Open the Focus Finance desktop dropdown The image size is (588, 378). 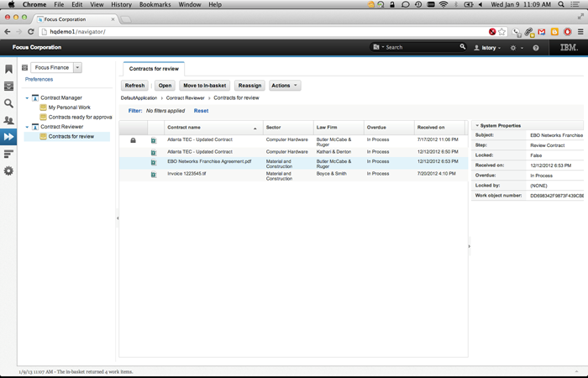tap(77, 67)
